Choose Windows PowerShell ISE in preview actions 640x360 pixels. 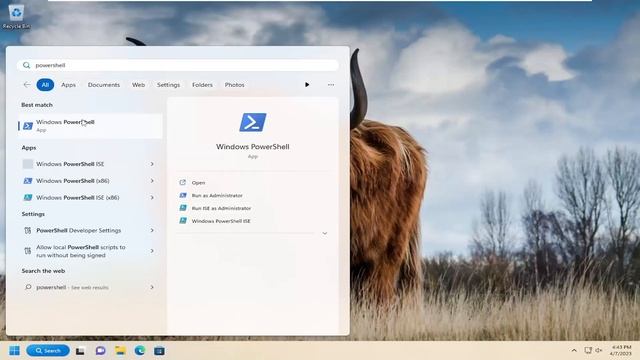click(x=221, y=221)
